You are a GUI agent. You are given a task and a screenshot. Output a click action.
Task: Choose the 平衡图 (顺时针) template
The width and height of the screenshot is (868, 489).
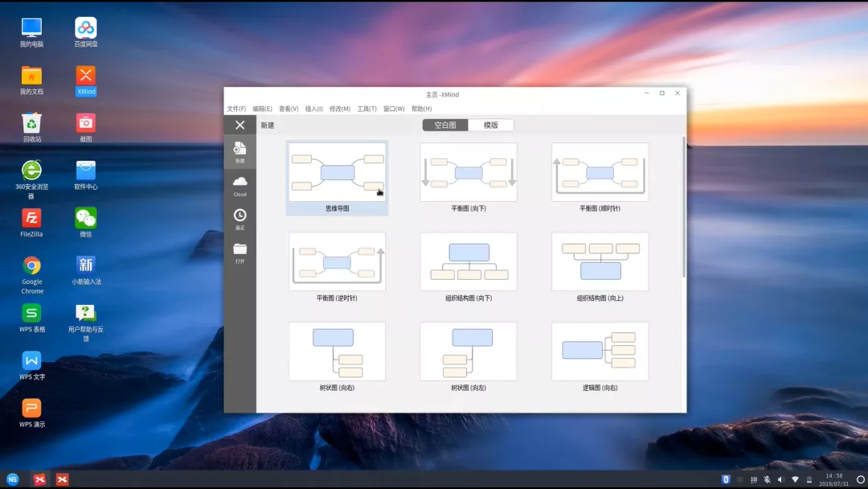pyautogui.click(x=600, y=178)
